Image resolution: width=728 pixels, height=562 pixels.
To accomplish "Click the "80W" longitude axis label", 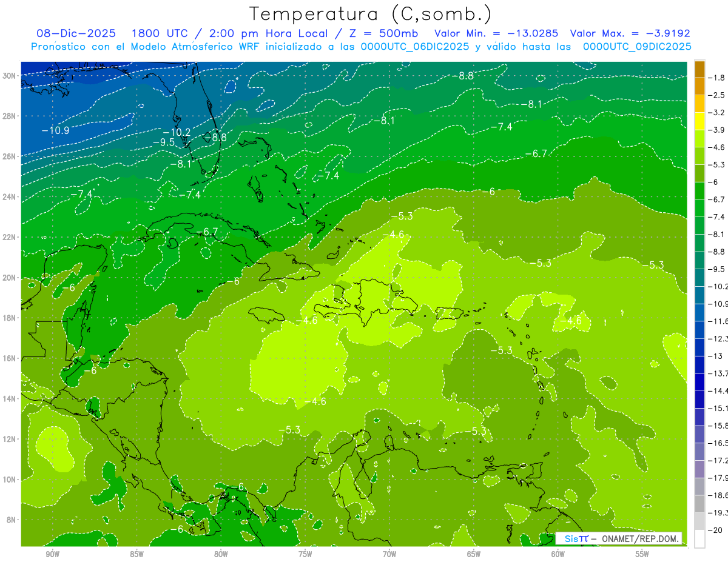I will pos(221,554).
